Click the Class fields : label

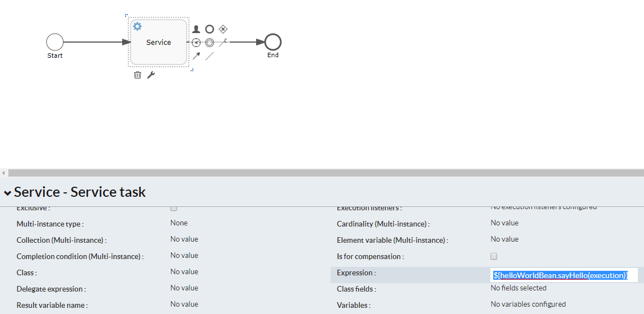coord(357,289)
